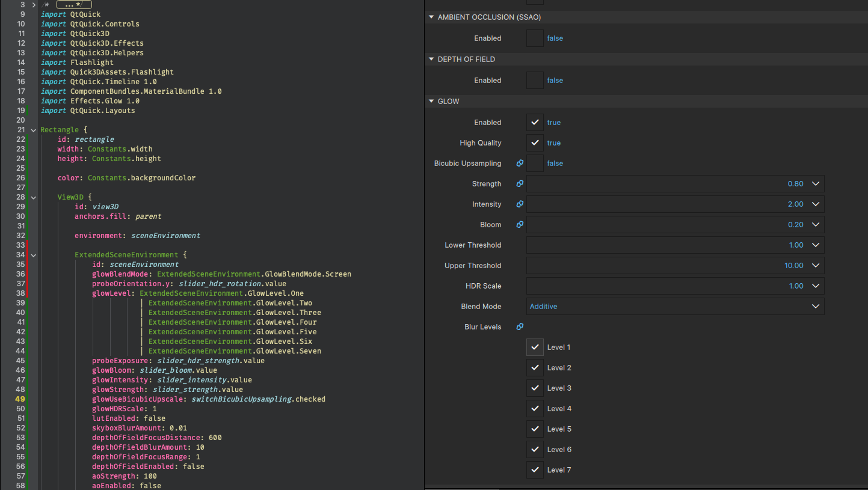Click binding link icon next to Strength

pyautogui.click(x=520, y=183)
